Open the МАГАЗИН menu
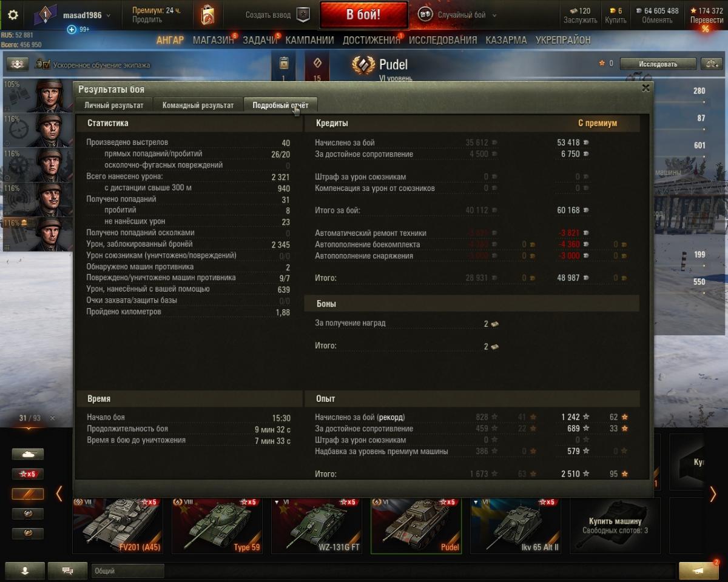The image size is (728, 582). point(213,40)
